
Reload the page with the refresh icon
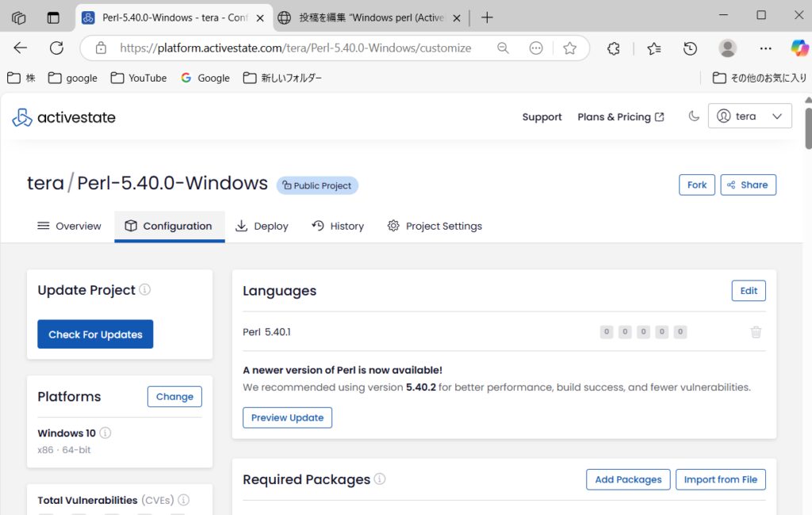click(x=56, y=48)
